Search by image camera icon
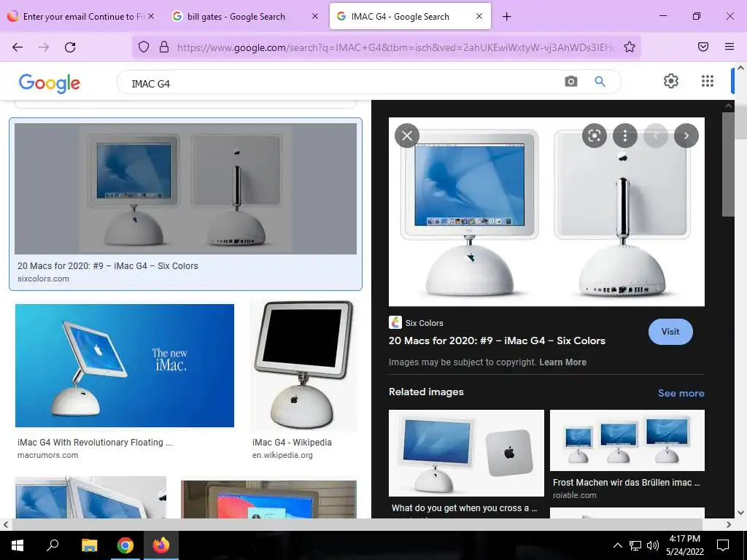This screenshot has height=560, width=747. point(570,82)
